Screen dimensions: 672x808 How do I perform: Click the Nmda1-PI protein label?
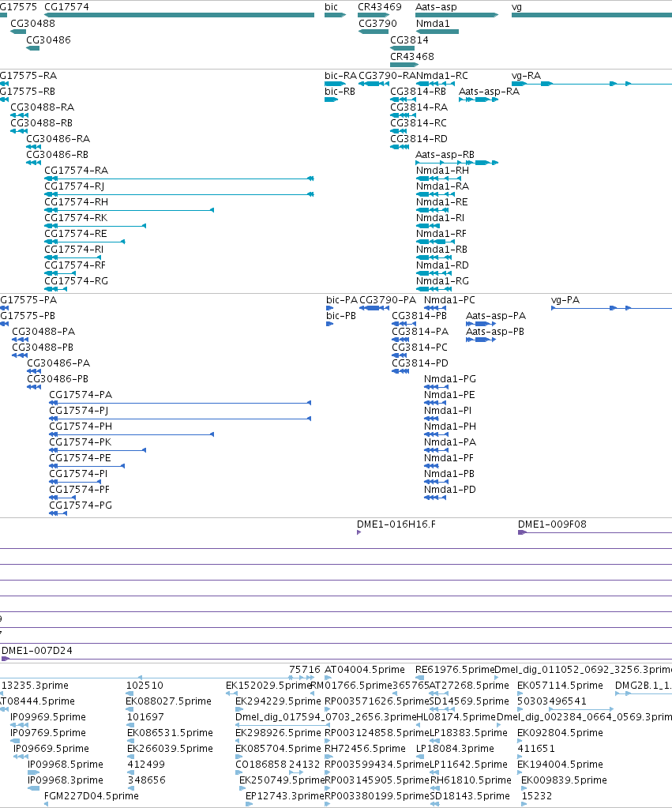(447, 410)
